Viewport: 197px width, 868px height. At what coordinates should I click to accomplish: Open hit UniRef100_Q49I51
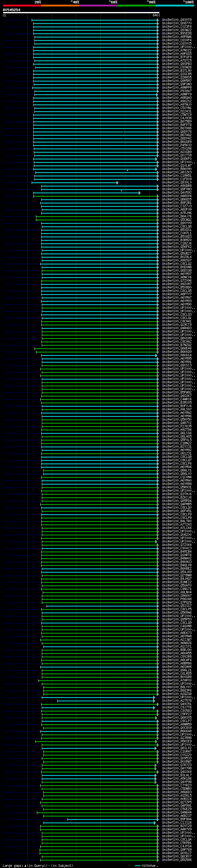177,704
